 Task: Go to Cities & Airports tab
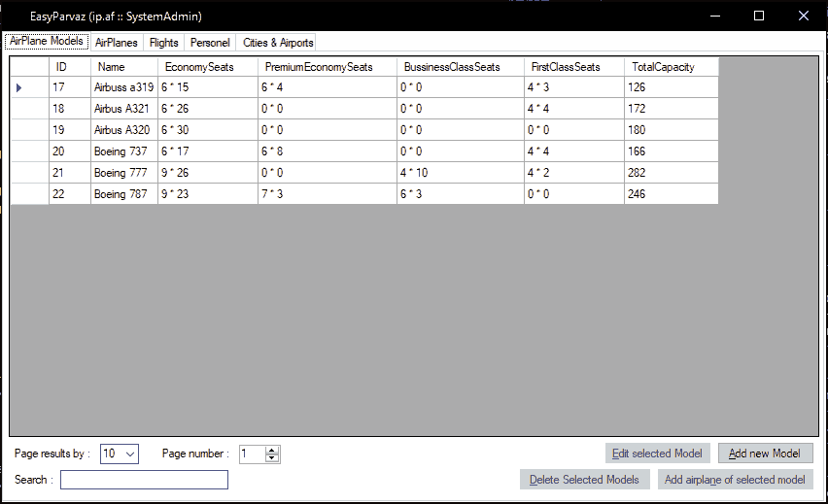pyautogui.click(x=278, y=43)
